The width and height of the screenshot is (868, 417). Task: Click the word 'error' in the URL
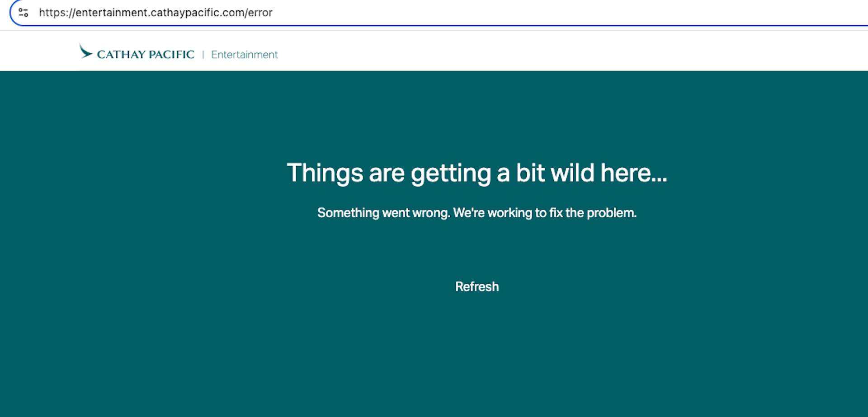coord(260,13)
